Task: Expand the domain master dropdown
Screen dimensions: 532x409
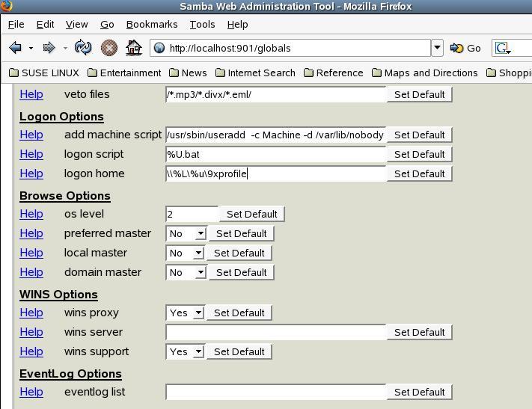Action: click(x=186, y=272)
